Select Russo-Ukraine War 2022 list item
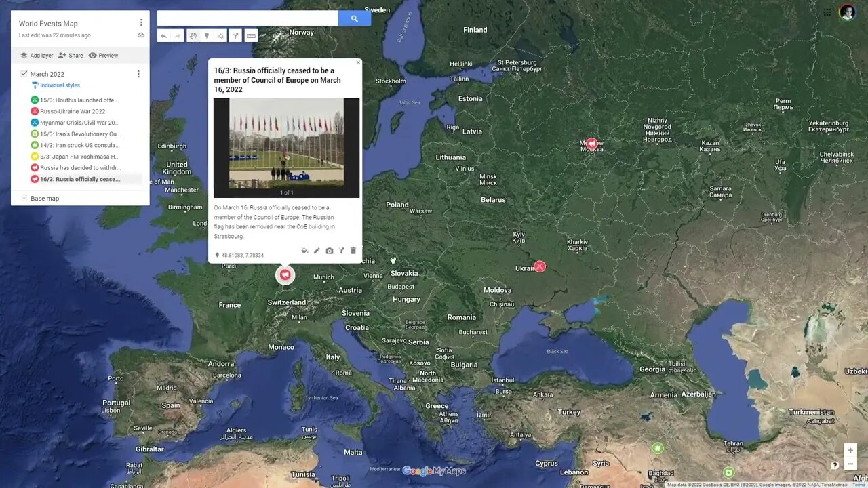The width and height of the screenshot is (868, 488). (73, 111)
